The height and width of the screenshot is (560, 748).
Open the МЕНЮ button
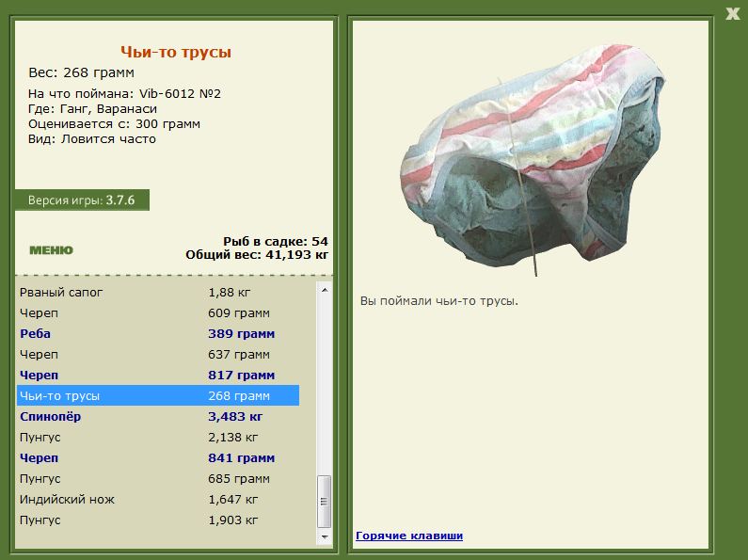(x=52, y=250)
